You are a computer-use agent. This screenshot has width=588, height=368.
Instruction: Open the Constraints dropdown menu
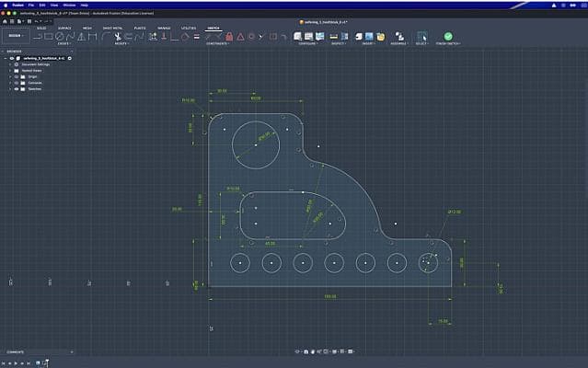(x=217, y=43)
